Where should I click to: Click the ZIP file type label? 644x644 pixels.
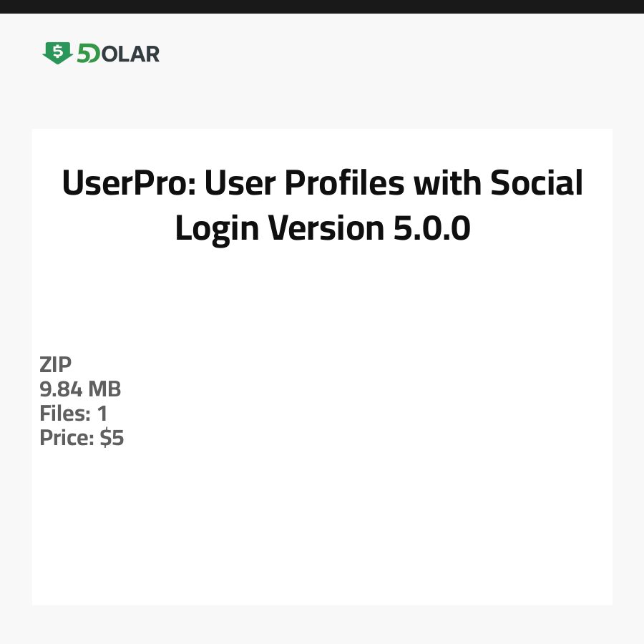tap(56, 365)
